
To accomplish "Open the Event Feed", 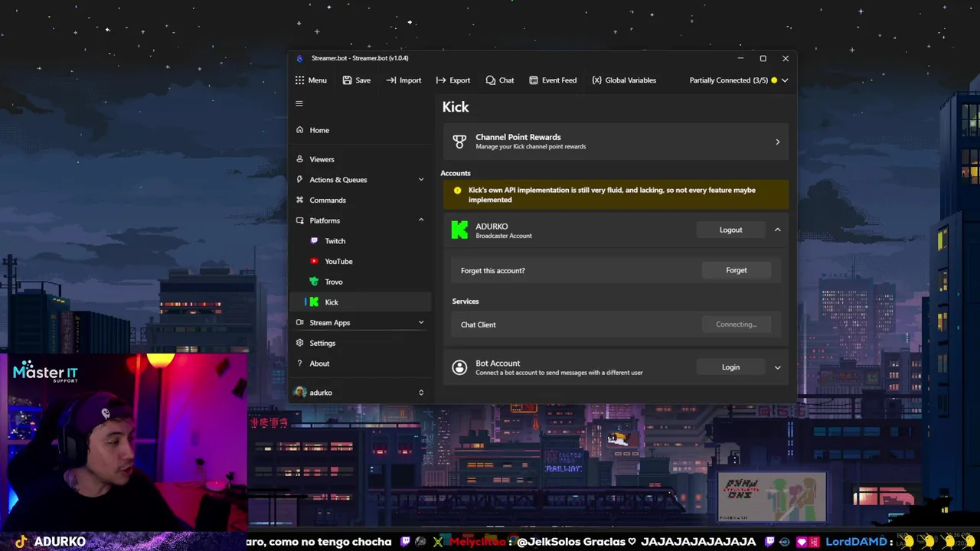I will 553,80.
